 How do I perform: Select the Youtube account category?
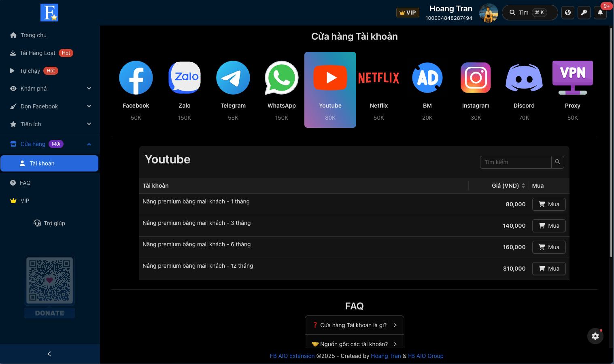pyautogui.click(x=330, y=90)
